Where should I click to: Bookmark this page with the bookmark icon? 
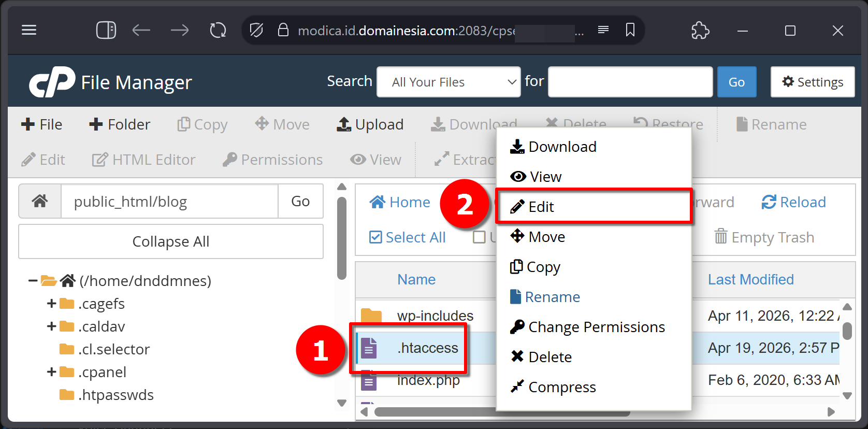point(630,30)
